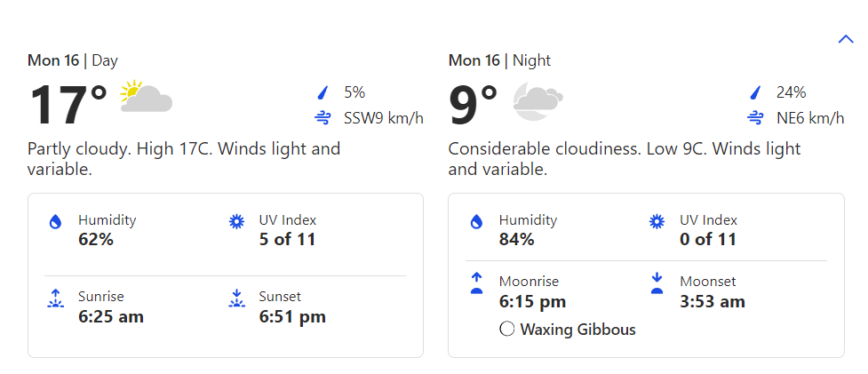Click the daytime humidity droplet icon
This screenshot has width=868, height=374.
coord(55,222)
